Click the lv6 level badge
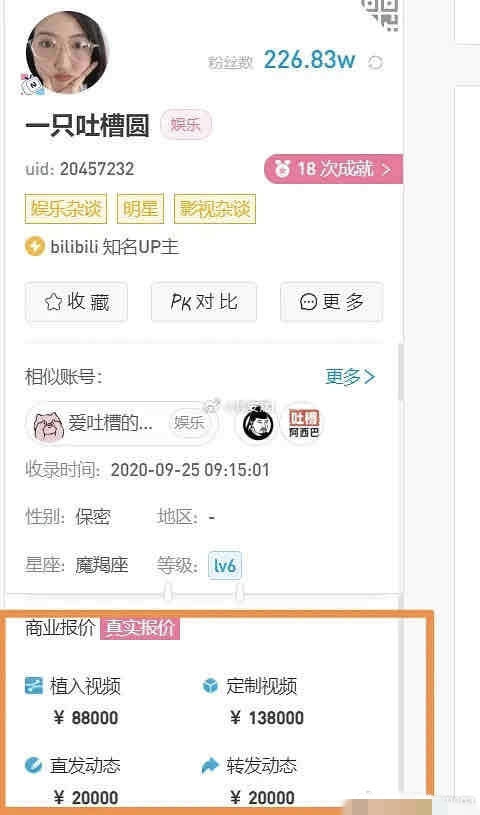The width and height of the screenshot is (480, 815). pyautogui.click(x=225, y=565)
